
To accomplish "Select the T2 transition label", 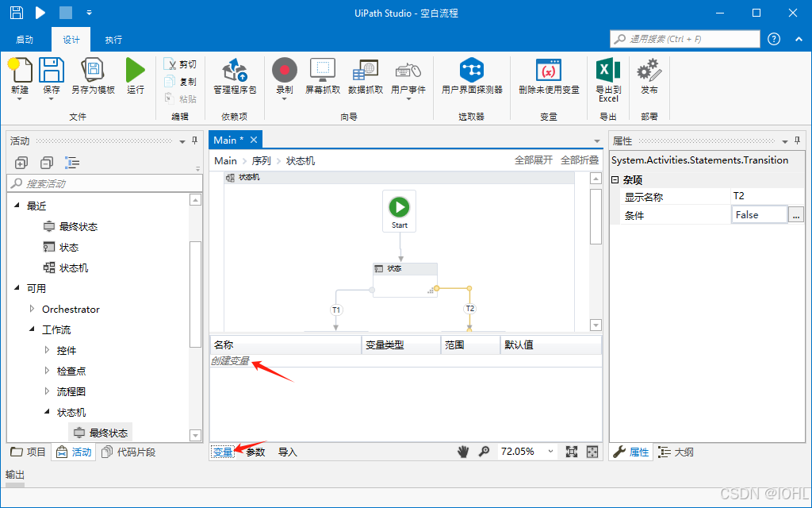I will coord(469,308).
